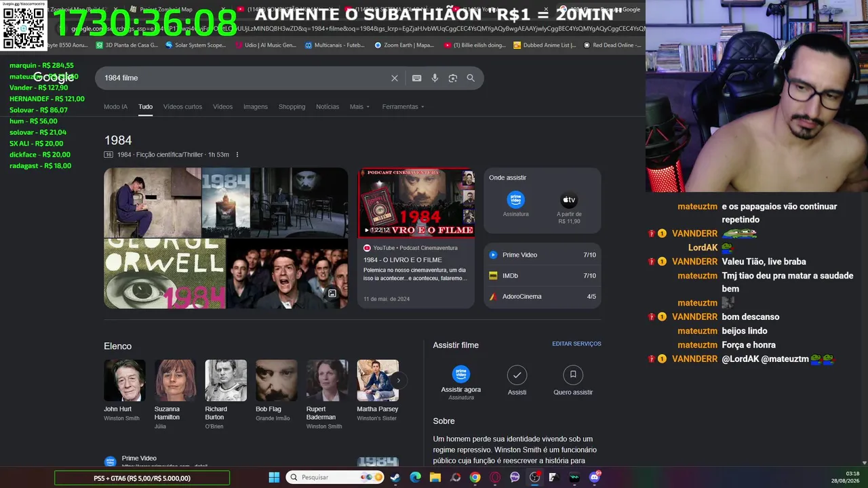868x488 pixels.
Task: Open the Multicanais Futebol bookmark
Action: pyautogui.click(x=335, y=45)
